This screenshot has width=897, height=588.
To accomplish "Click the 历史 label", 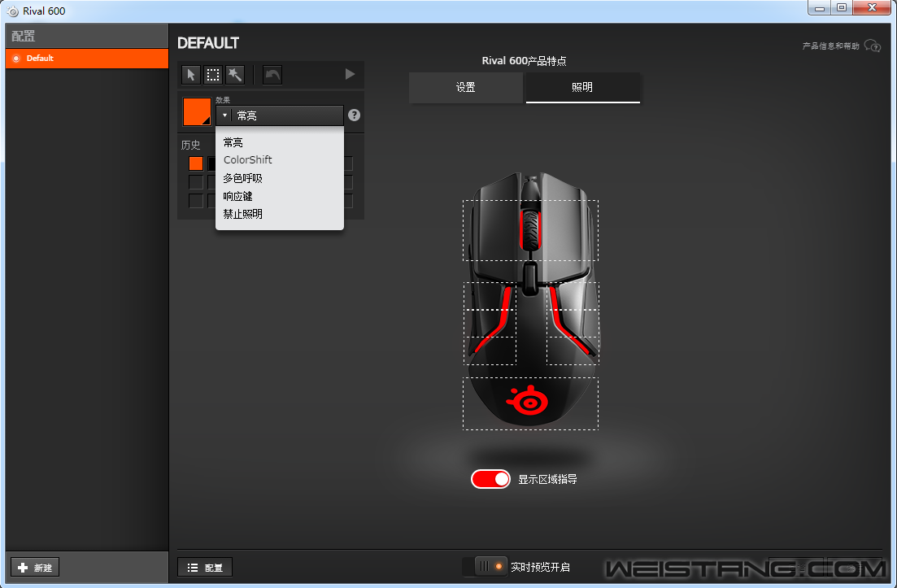I will tap(190, 146).
